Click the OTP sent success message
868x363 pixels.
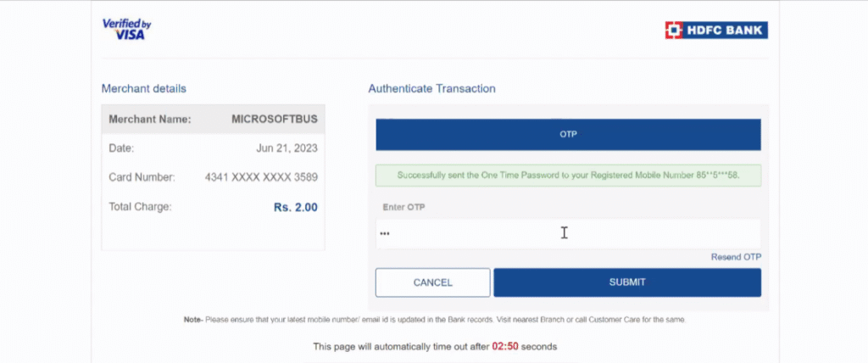coord(568,175)
